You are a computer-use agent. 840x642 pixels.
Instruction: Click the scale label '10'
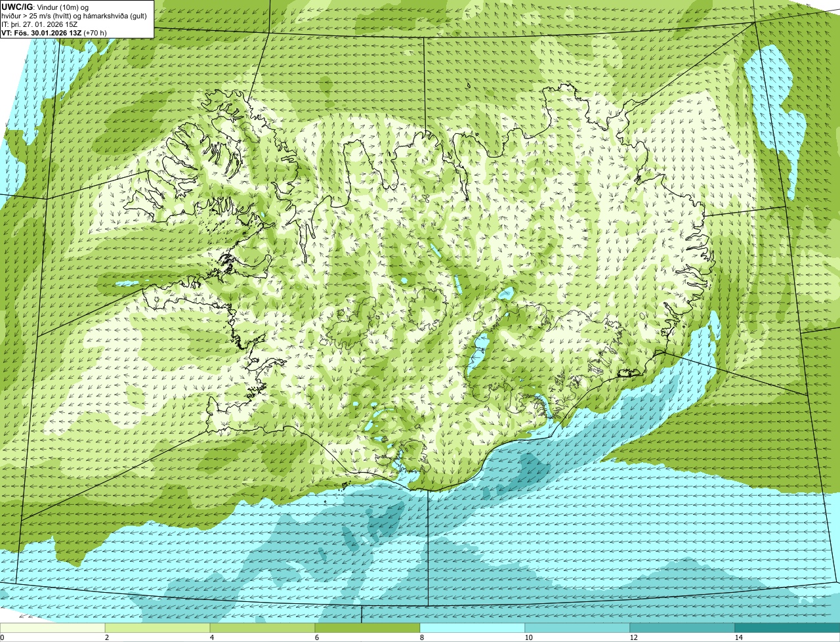pyautogui.click(x=528, y=637)
